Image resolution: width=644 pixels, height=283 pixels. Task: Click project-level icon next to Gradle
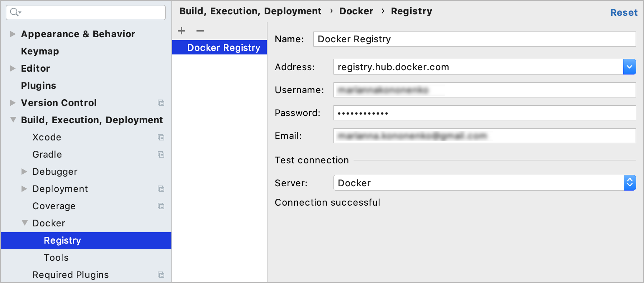[x=161, y=154]
